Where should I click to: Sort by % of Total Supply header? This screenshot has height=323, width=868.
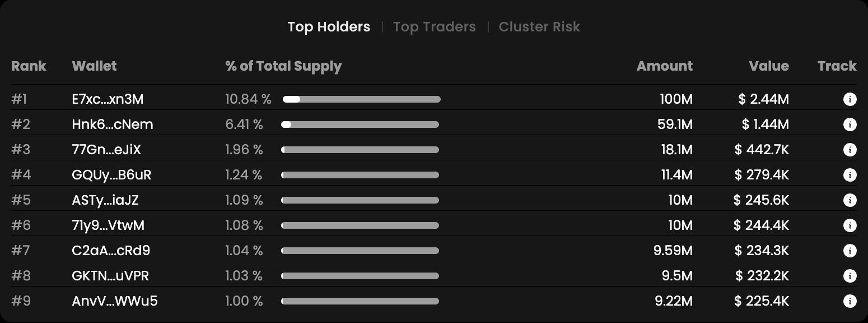283,66
